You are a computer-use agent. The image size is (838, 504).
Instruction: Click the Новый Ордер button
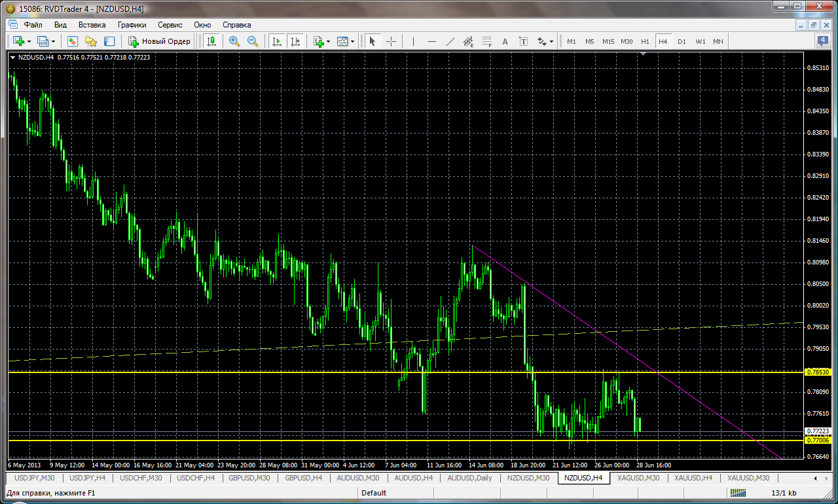click(159, 41)
